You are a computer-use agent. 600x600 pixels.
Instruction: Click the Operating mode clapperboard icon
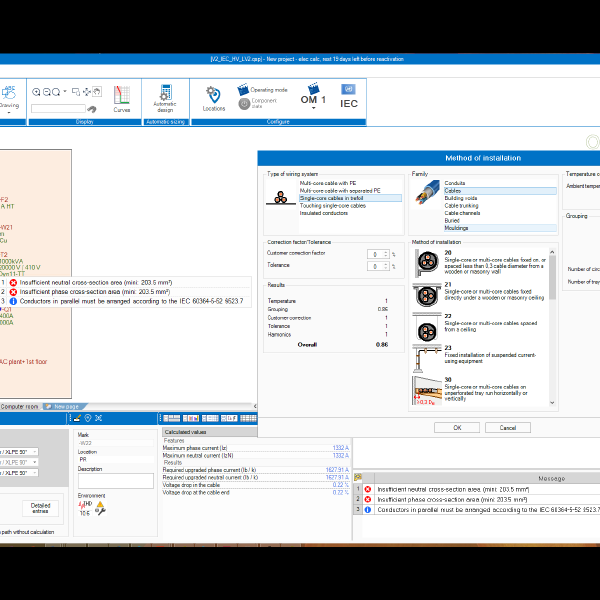point(243,90)
